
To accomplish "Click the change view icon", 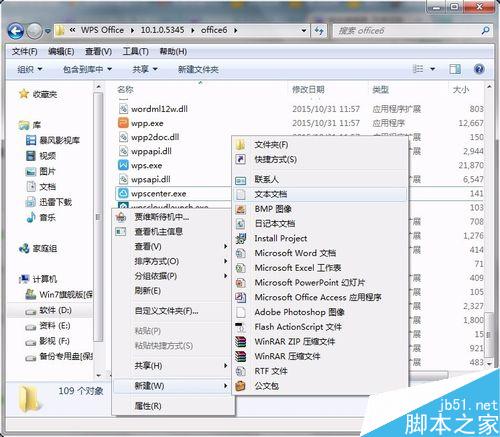I will 418,69.
